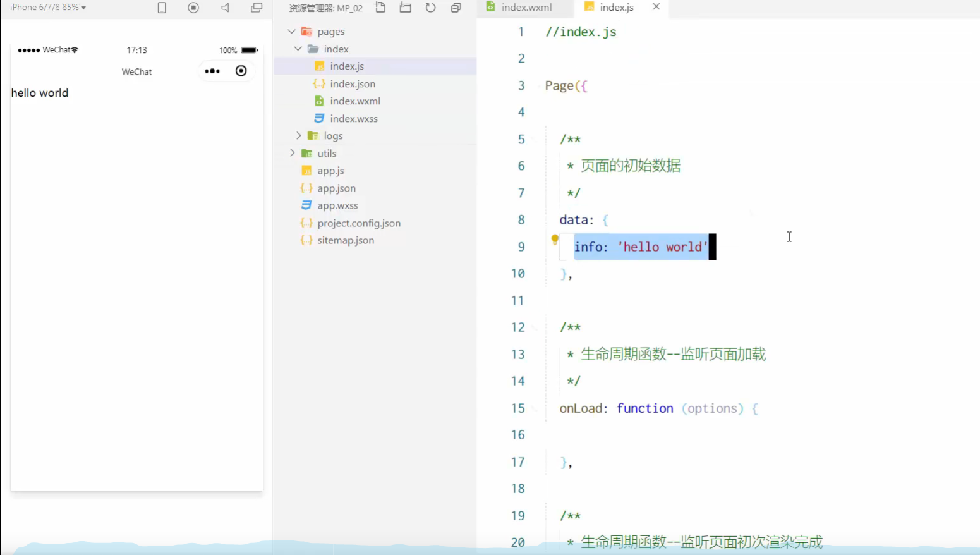This screenshot has height=555, width=980.
Task: Click the app.wxss stylesheet icon
Action: (306, 205)
